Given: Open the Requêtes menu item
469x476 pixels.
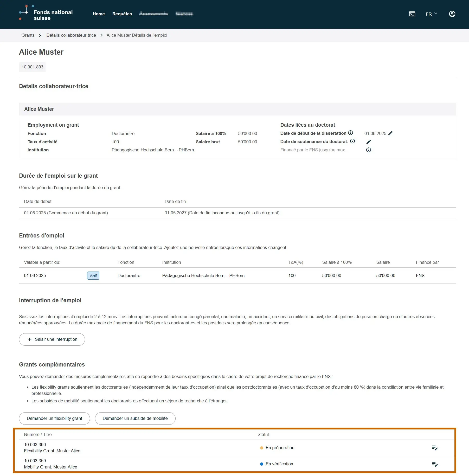Looking at the screenshot, I should click(x=122, y=14).
